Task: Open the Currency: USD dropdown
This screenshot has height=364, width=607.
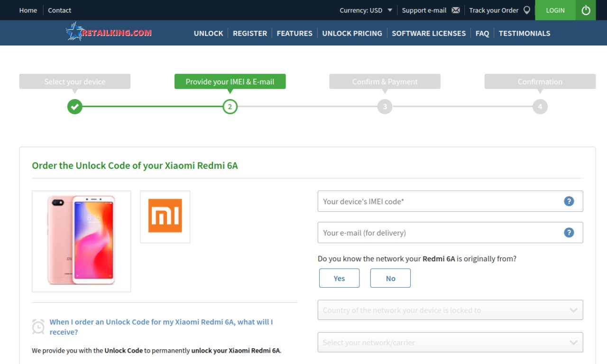Action: (x=366, y=10)
